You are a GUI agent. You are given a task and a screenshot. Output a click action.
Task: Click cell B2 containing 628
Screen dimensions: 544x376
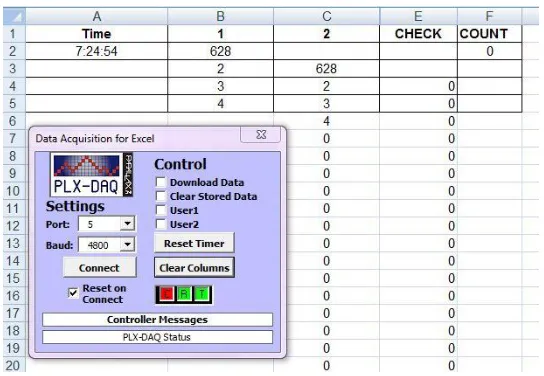(220, 51)
